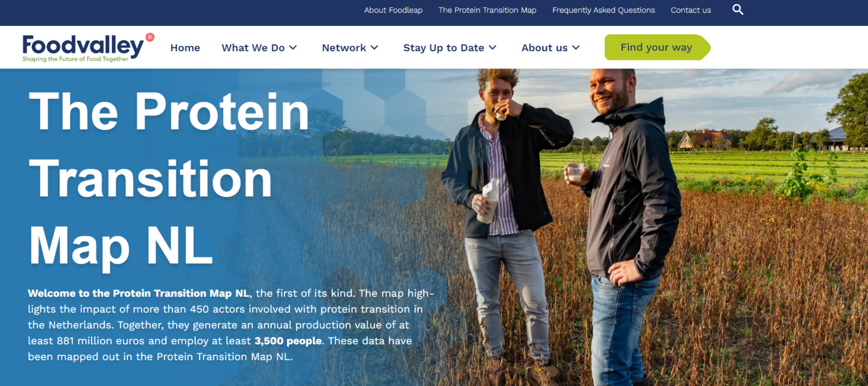Open the Stay Up to Date menu
Screen dimensions: 868x386
pyautogui.click(x=443, y=48)
